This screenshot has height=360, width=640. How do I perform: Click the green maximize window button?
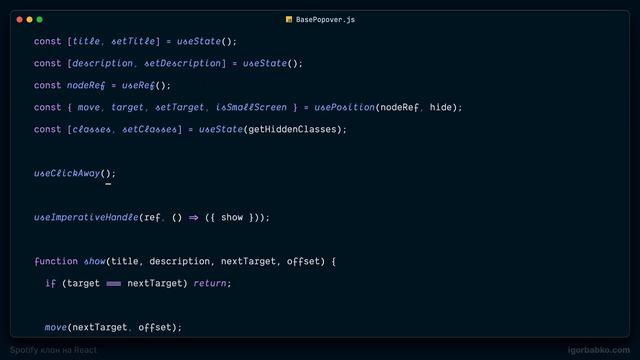[x=40, y=20]
